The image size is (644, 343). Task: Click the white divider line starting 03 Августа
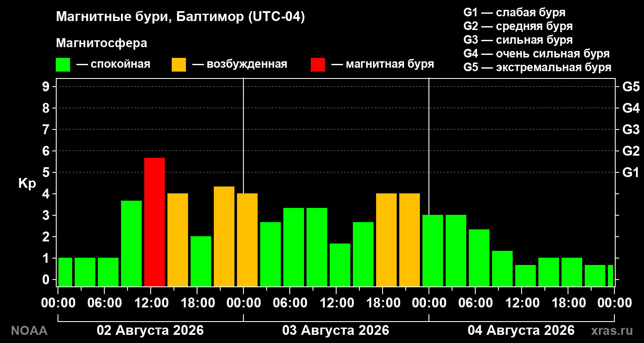(x=243, y=182)
